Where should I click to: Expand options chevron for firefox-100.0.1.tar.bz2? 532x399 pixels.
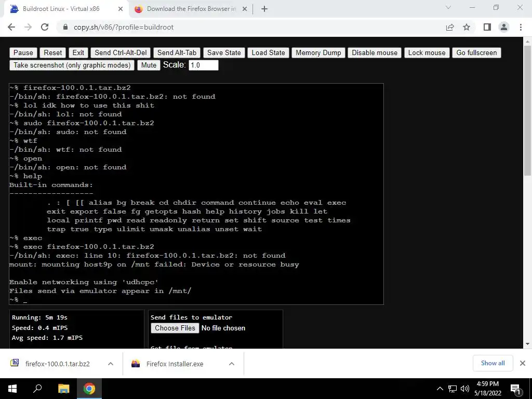tap(111, 364)
